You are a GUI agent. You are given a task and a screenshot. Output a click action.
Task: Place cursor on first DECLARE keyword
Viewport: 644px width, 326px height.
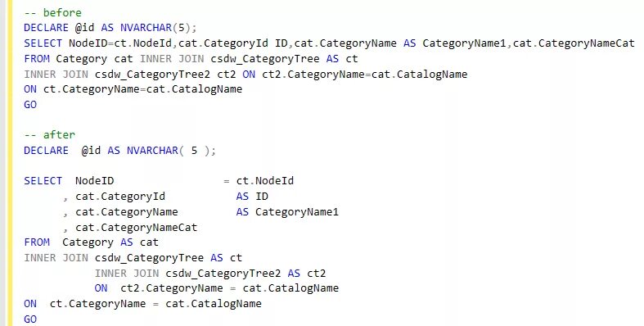point(46,28)
